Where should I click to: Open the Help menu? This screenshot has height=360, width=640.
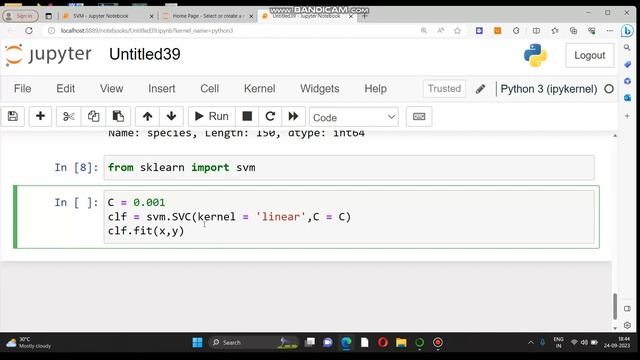coord(376,89)
